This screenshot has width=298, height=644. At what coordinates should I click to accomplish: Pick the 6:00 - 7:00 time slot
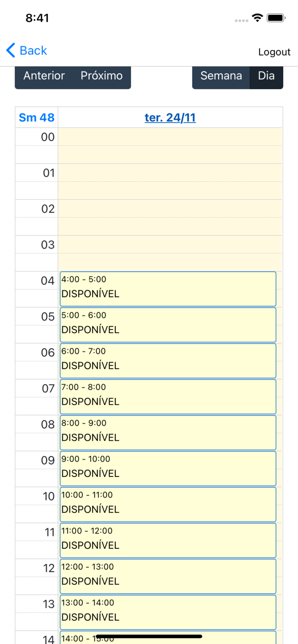[x=168, y=361]
